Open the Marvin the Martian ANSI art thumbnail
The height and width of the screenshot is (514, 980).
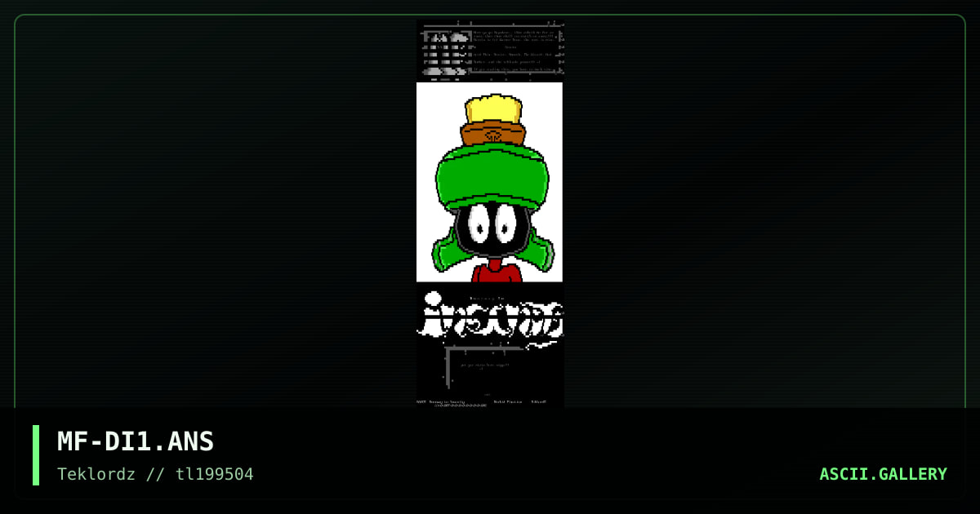(490, 213)
